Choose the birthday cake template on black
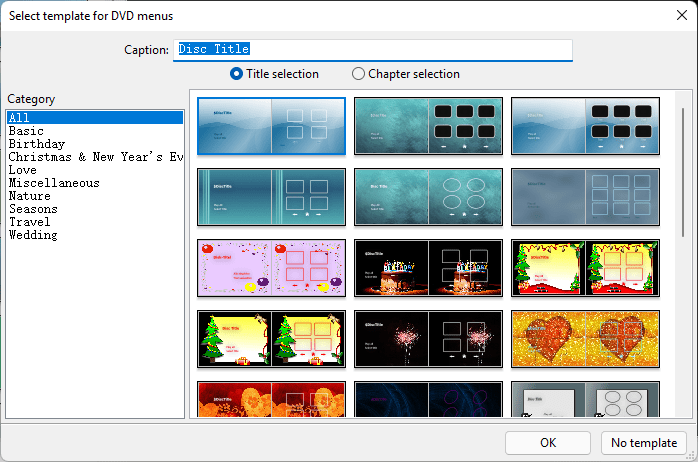698x462 pixels. tap(428, 268)
